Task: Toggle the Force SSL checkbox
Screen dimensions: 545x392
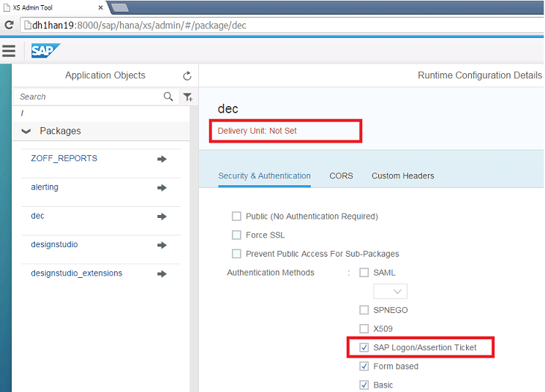Action: tap(236, 235)
